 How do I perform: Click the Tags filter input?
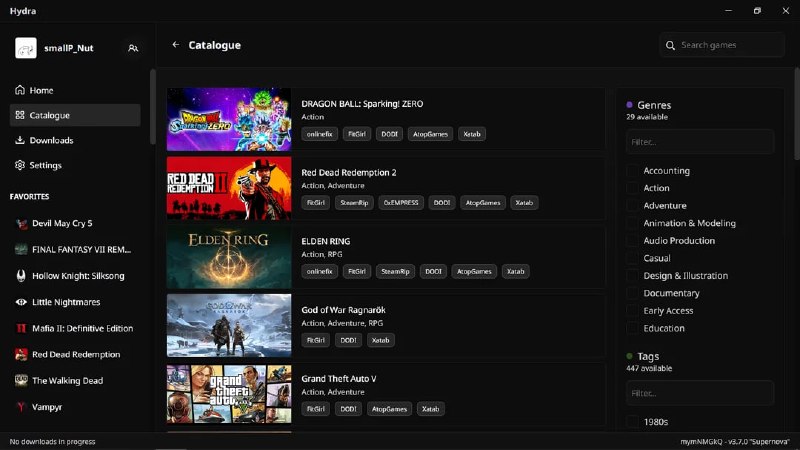[x=700, y=393]
